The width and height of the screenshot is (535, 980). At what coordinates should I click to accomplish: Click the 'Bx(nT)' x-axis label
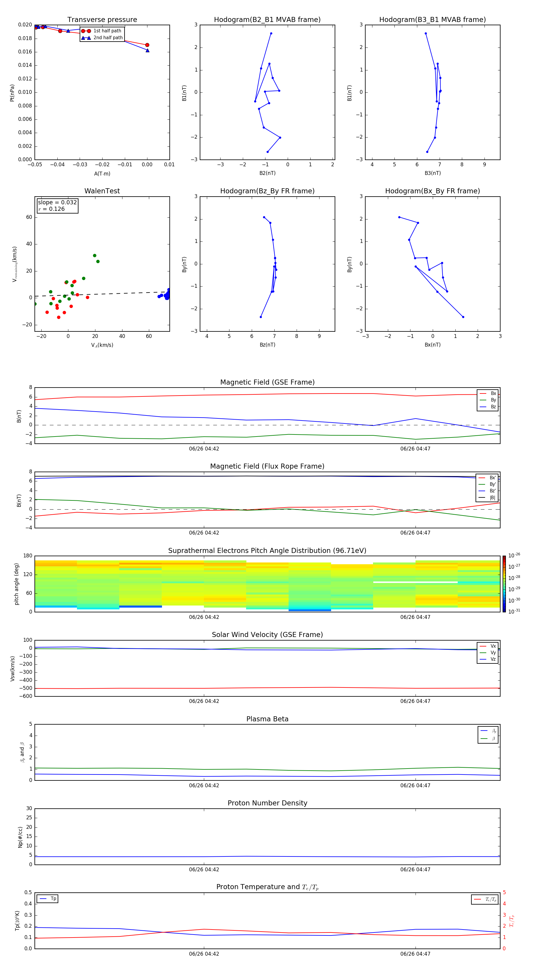coord(432,345)
